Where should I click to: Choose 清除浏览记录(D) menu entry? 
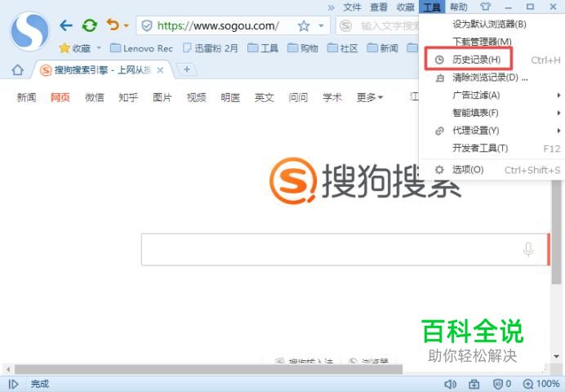pyautogui.click(x=490, y=77)
